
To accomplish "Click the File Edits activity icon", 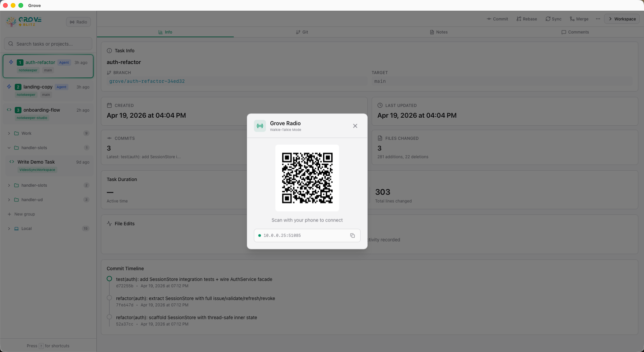I will pos(109,224).
